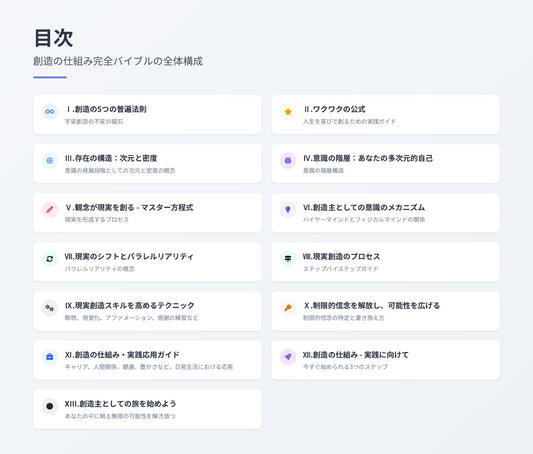Click the rocket icon beside XII.創造の仕組み
This screenshot has height=454, width=533.
tap(288, 357)
